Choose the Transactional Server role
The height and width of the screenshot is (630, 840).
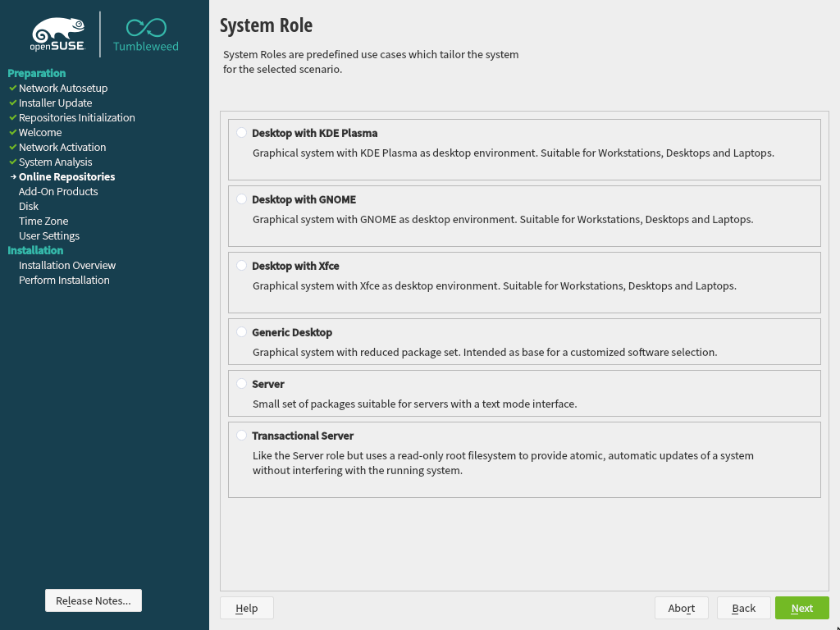[x=241, y=436]
